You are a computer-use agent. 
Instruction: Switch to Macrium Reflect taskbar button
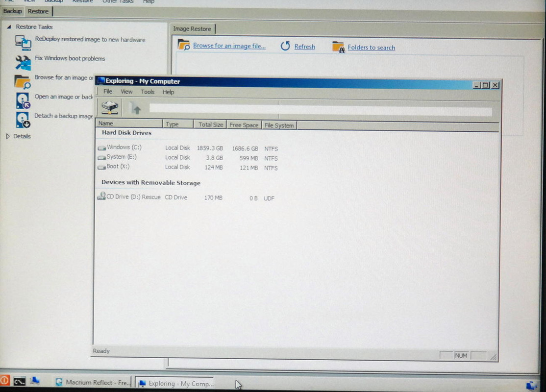point(92,382)
